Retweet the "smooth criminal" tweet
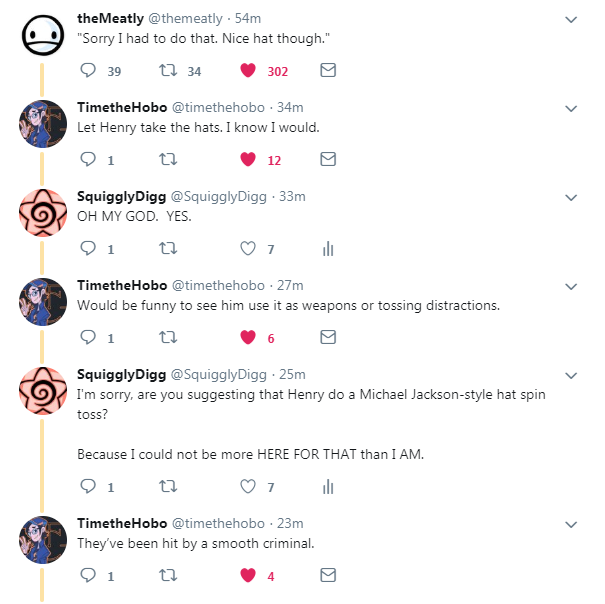605x604 pixels. (168, 576)
